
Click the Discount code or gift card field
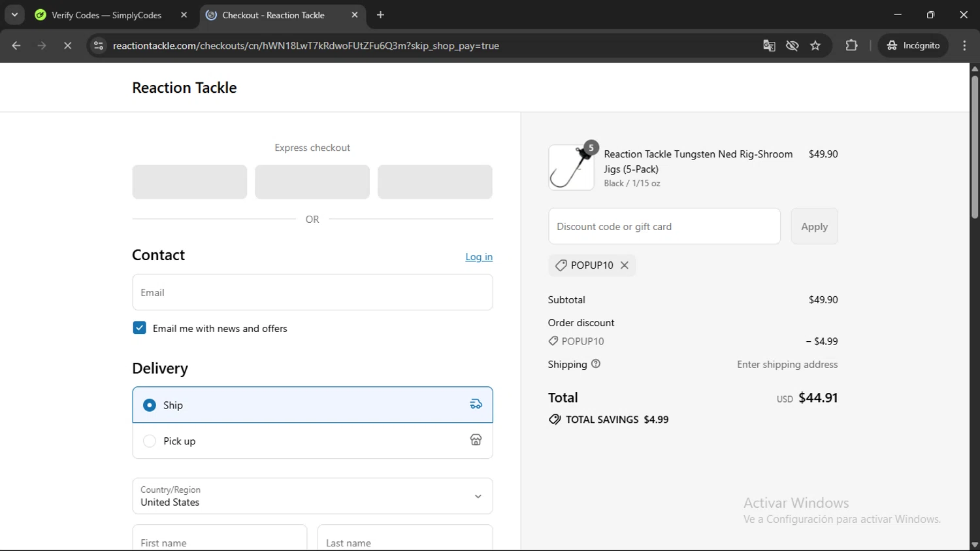[664, 226]
